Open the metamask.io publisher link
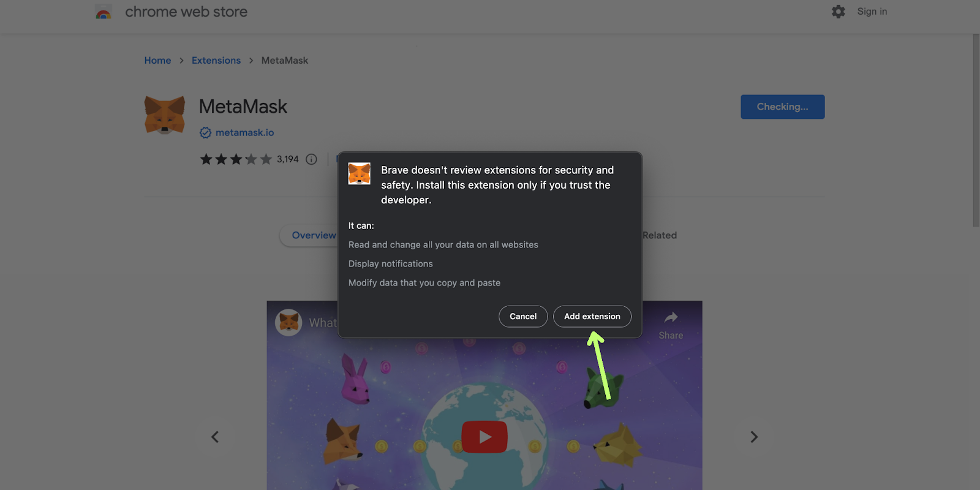This screenshot has height=490, width=980. tap(244, 132)
